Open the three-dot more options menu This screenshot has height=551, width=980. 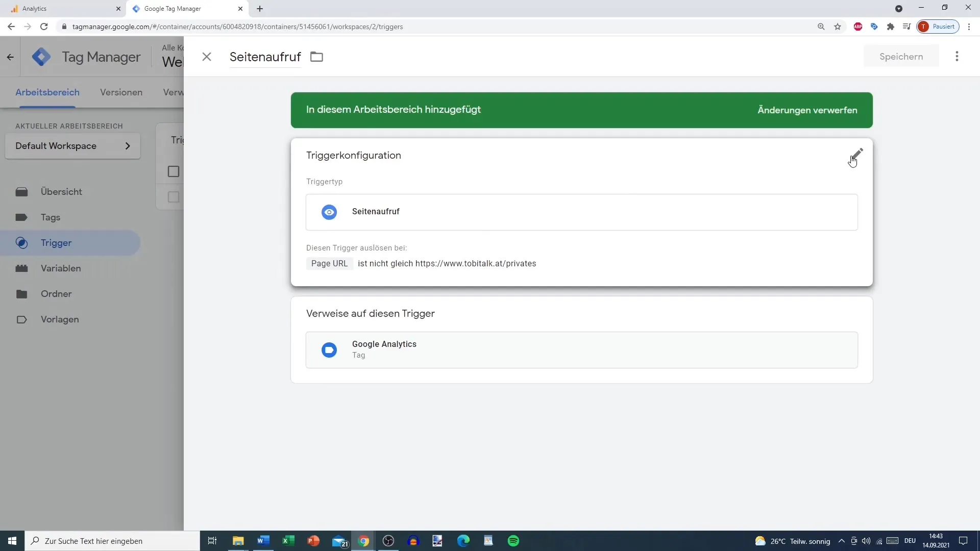tap(957, 57)
